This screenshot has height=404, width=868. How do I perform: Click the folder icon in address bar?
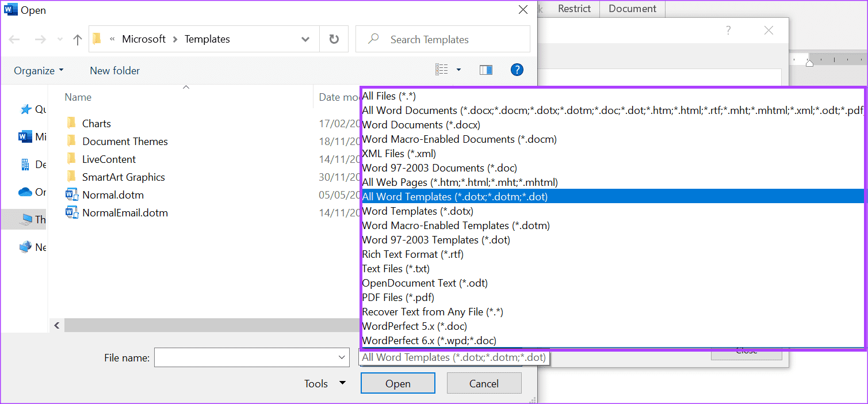pyautogui.click(x=97, y=39)
